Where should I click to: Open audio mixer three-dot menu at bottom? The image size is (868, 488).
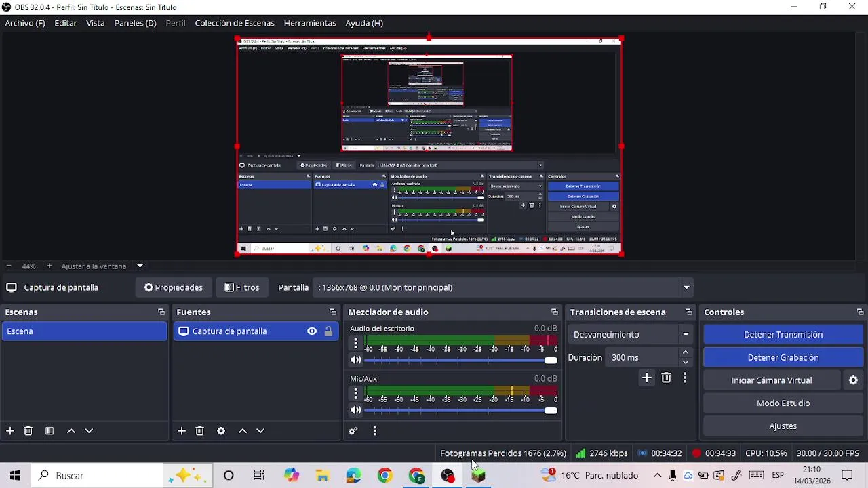coord(374,431)
